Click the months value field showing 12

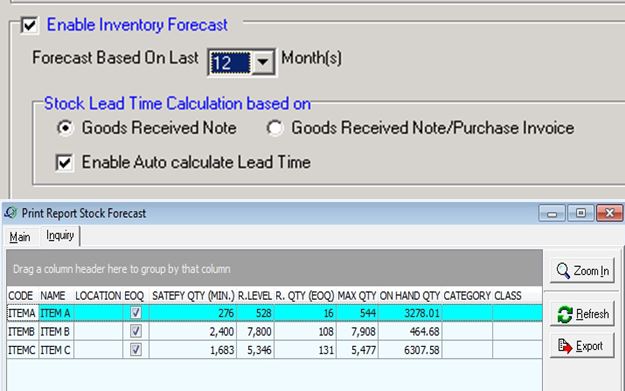point(230,62)
